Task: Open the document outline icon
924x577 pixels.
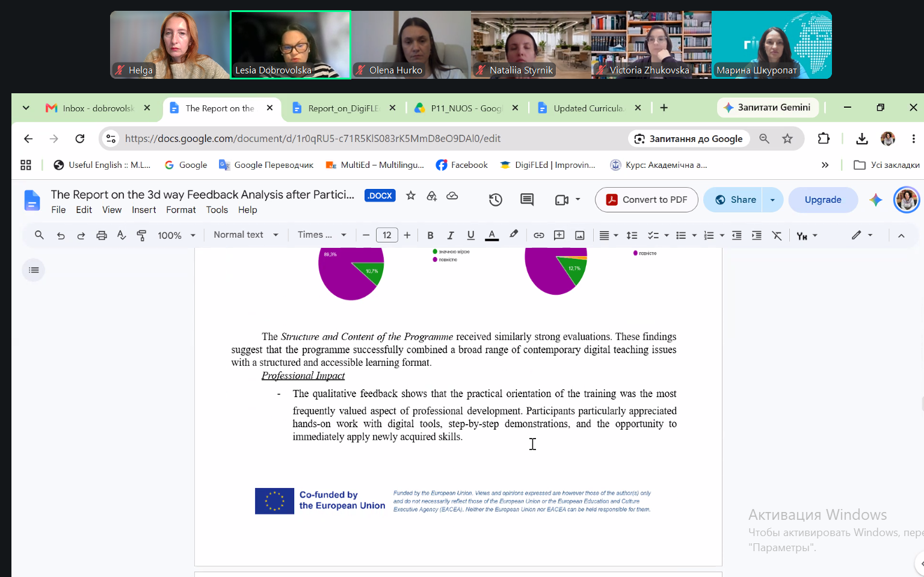Action: (x=34, y=270)
